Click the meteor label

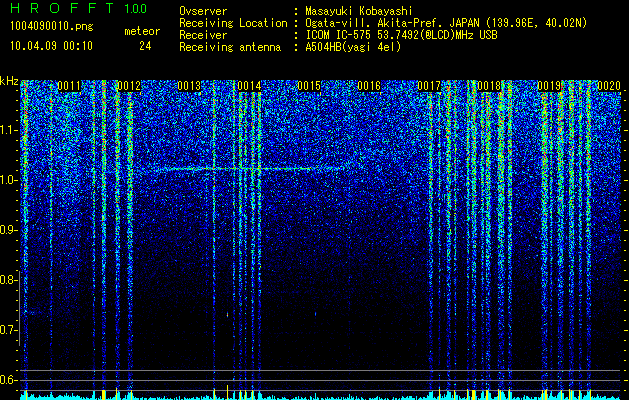point(142,31)
